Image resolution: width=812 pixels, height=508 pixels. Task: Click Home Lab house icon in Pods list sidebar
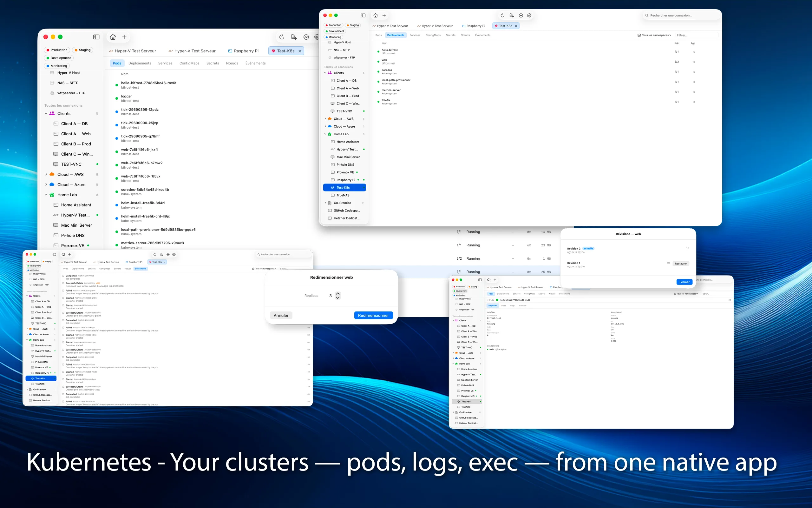52,195
